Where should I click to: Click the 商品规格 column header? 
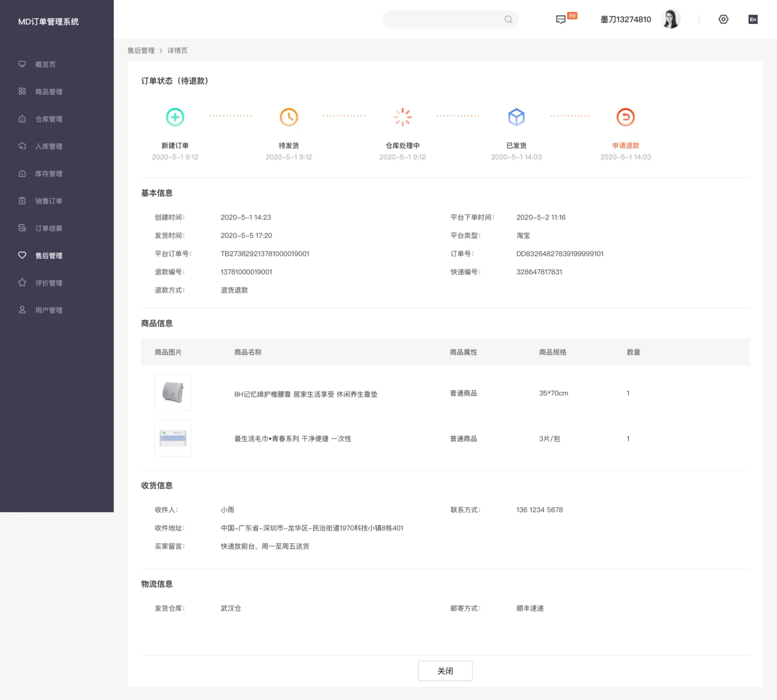[x=553, y=352]
